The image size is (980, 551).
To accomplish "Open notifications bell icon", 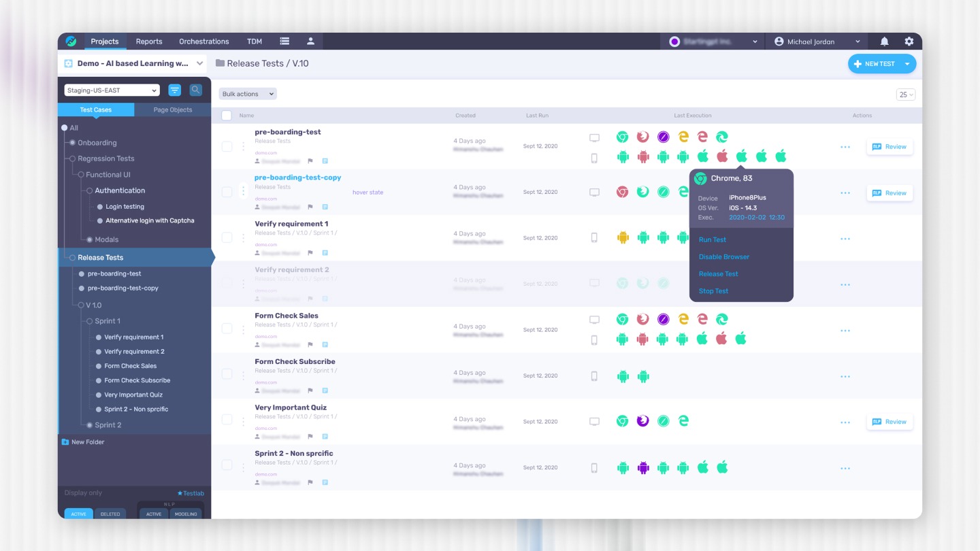I will tap(884, 41).
